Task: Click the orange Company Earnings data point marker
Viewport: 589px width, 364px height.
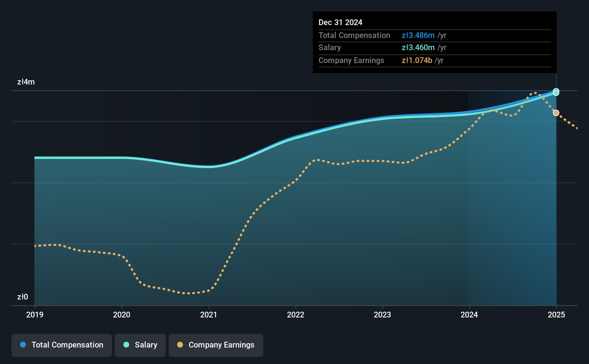Action: coord(556,113)
